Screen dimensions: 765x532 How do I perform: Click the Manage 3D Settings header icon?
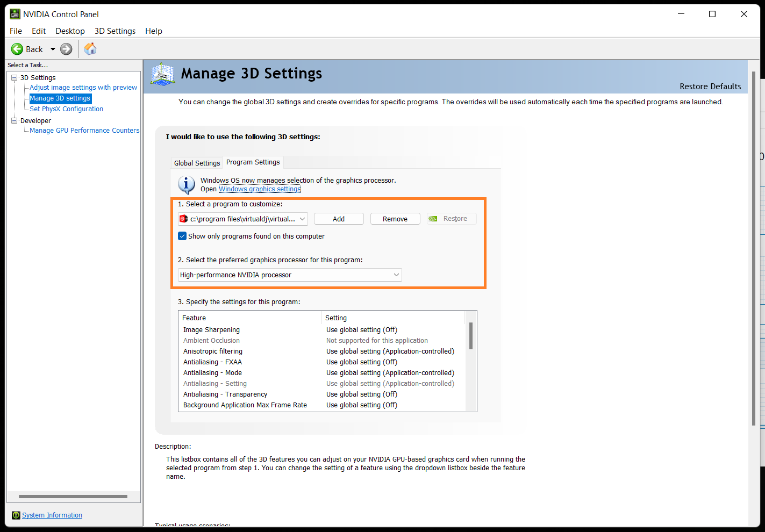[x=162, y=74]
